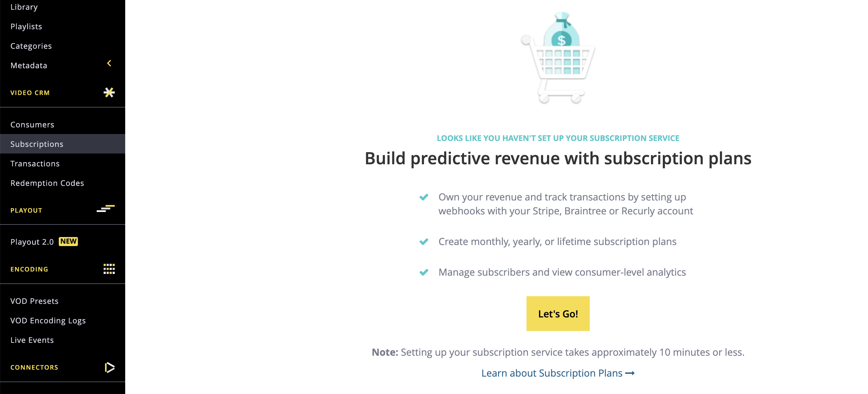Click the Video CRM asterisk icon
This screenshot has width=868, height=394.
[109, 92]
